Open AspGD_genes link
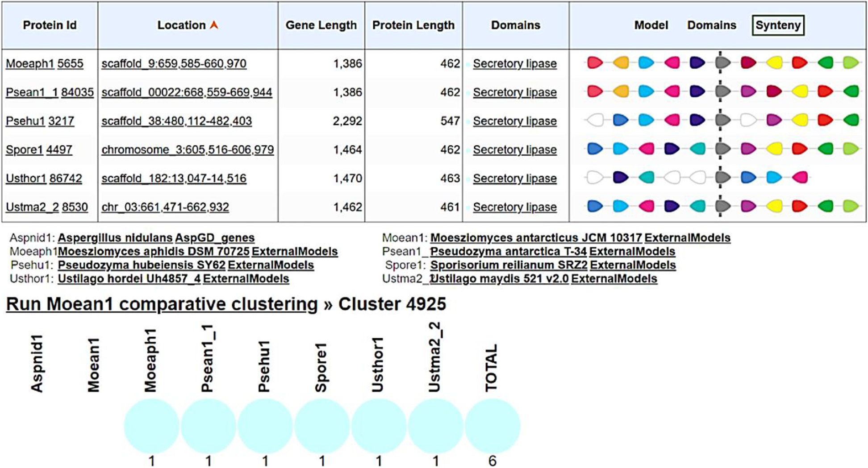The image size is (868, 468). pyautogui.click(x=215, y=238)
